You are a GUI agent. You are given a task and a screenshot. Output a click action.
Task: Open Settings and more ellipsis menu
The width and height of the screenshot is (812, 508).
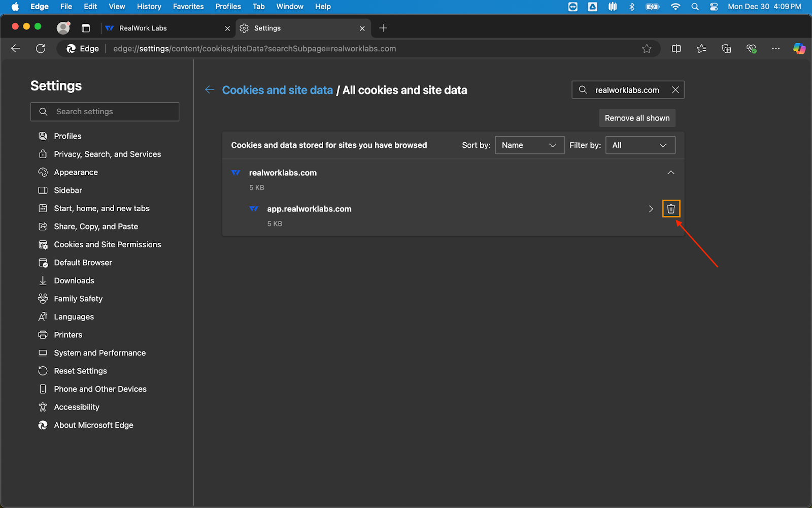(775, 49)
